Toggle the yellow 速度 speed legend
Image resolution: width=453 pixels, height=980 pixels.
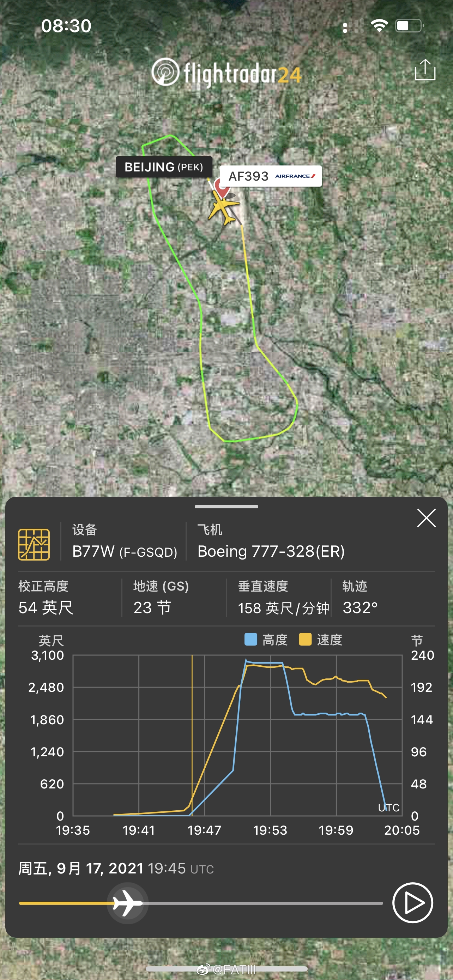coord(321,640)
